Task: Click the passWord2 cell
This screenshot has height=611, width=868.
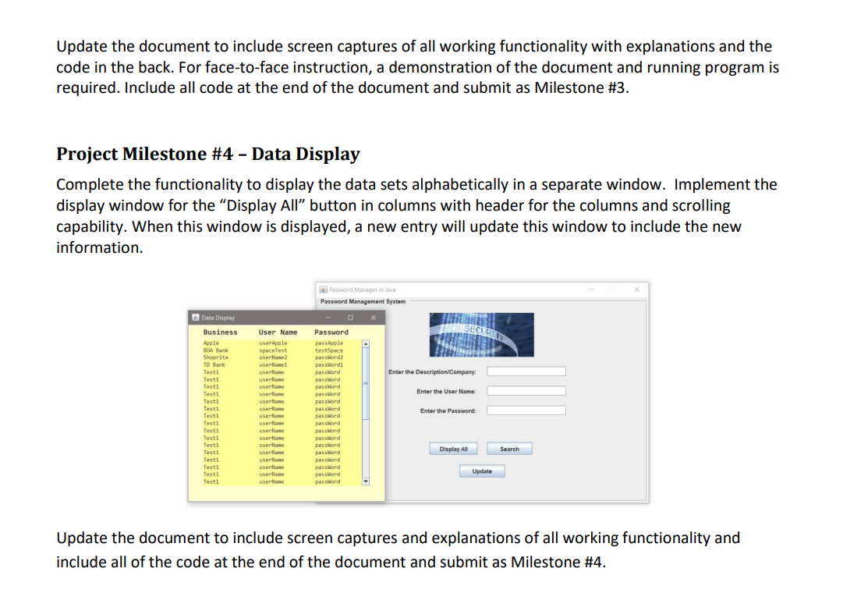Action: pyautogui.click(x=329, y=357)
